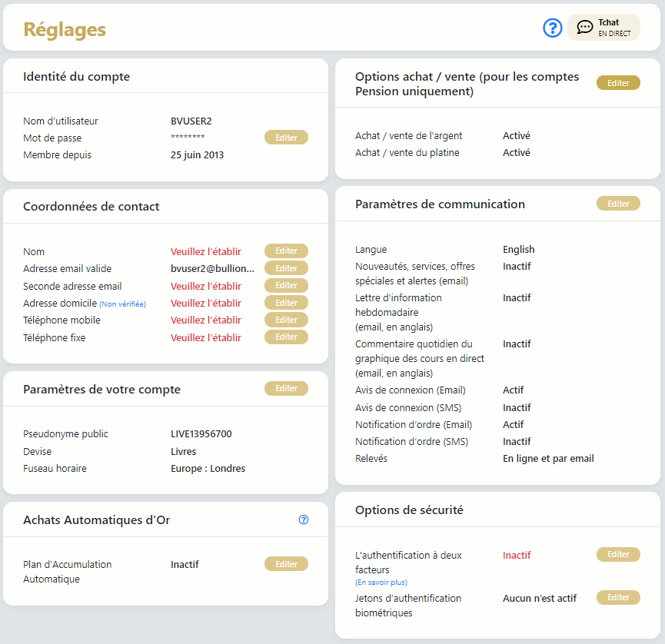Edit two-factor authentication setting
Screen dimensions: 665x644
618,555
